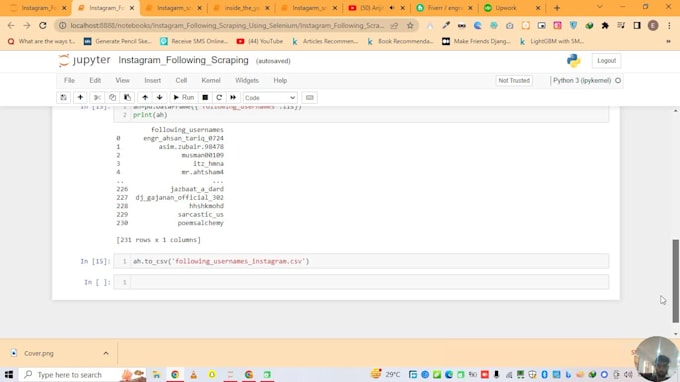Image resolution: width=680 pixels, height=382 pixels.
Task: Open the LightGBM with SM... bookmark
Action: coord(551,41)
